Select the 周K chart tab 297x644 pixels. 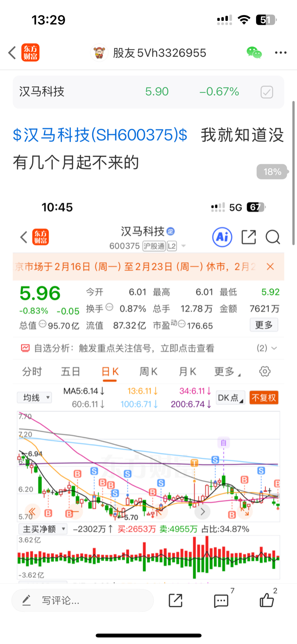[x=148, y=372]
